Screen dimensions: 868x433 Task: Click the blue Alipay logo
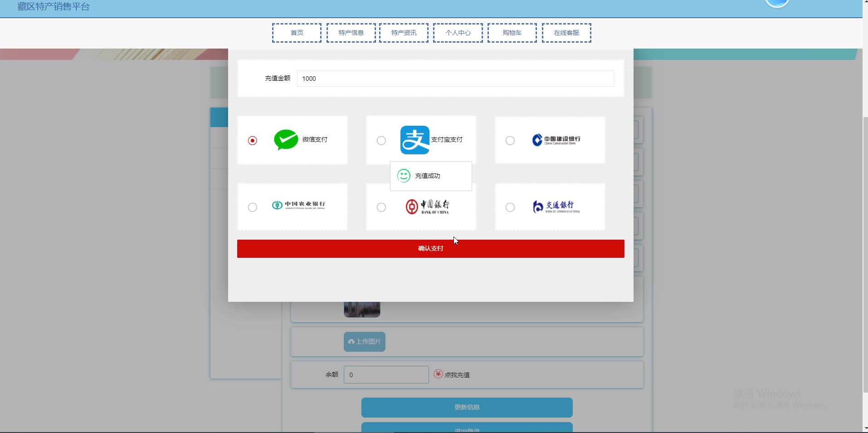[415, 140]
